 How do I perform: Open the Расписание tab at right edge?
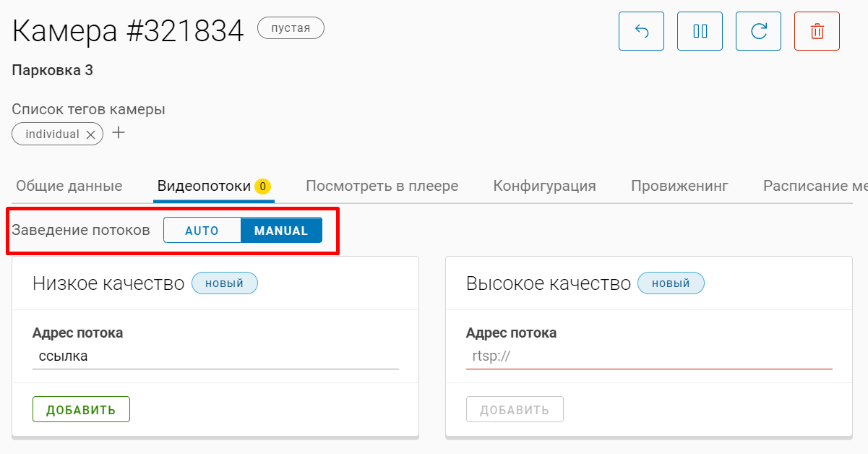tap(815, 186)
